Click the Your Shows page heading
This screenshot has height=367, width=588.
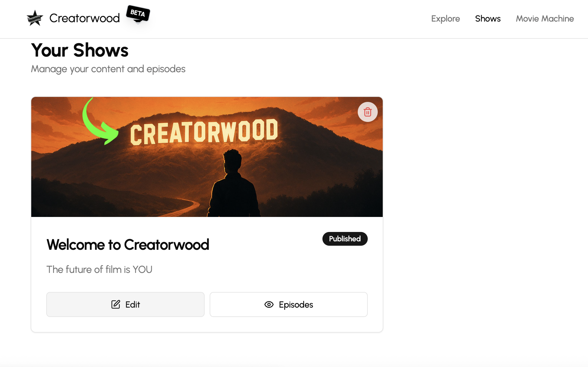pos(80,50)
